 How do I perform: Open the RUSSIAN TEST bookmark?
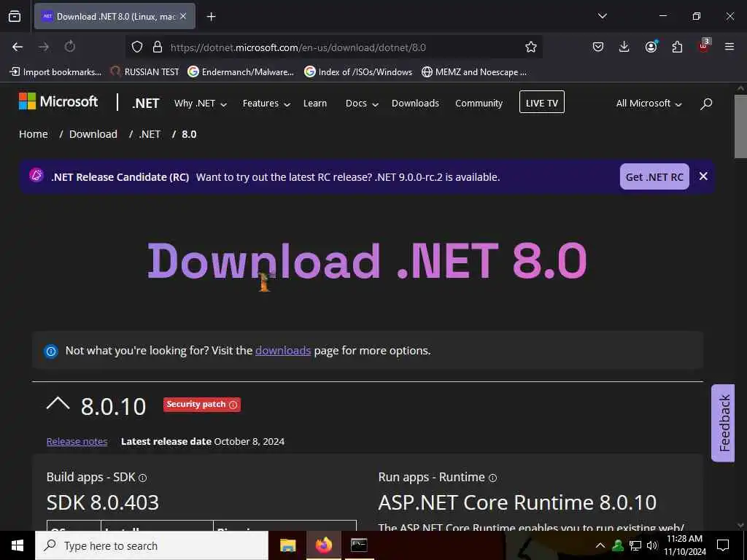click(145, 72)
